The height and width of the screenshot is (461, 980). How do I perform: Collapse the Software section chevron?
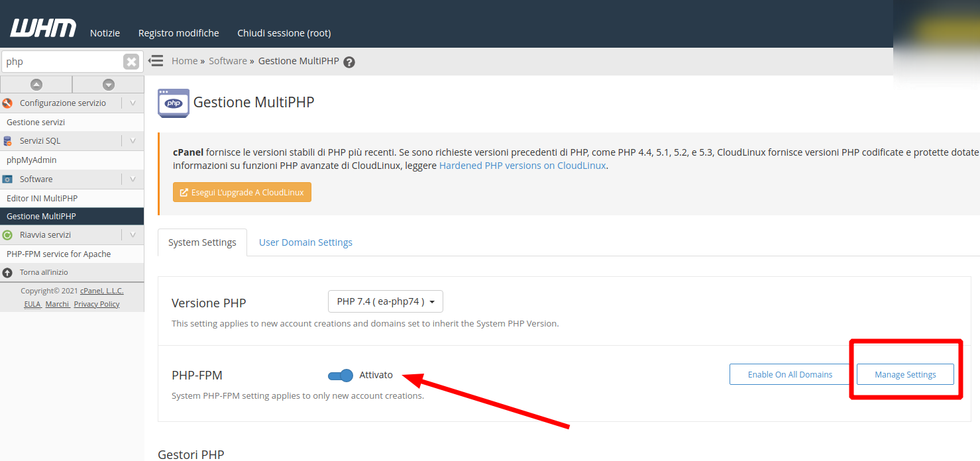[133, 179]
